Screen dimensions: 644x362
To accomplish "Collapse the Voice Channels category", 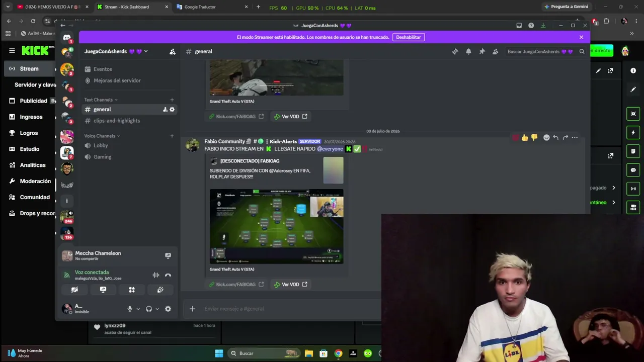I will [x=102, y=136].
